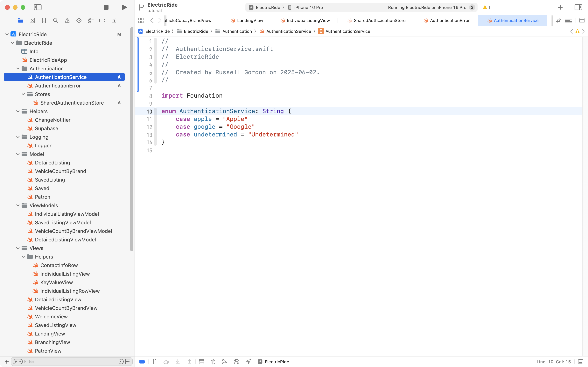Open the Find navigator magnifier icon
Screen dimensions: 588x367
click(x=56, y=20)
